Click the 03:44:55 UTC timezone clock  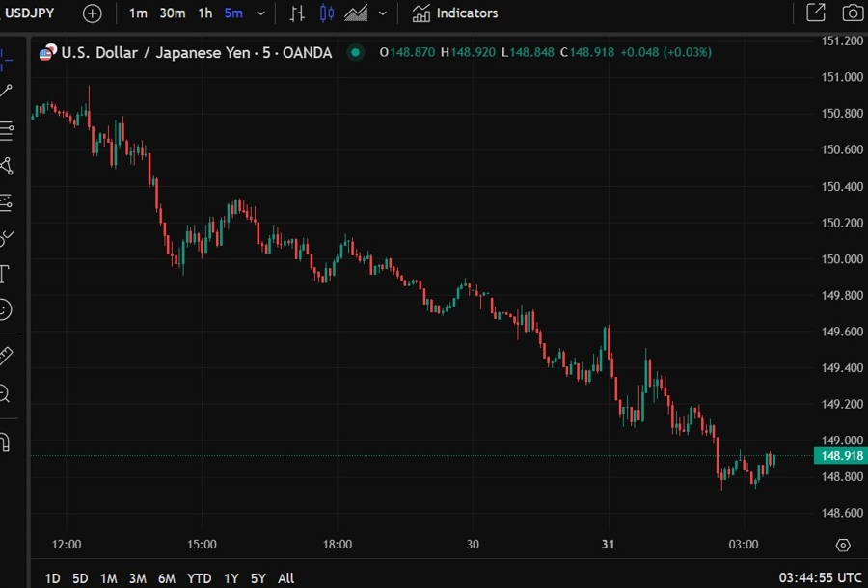point(820,578)
